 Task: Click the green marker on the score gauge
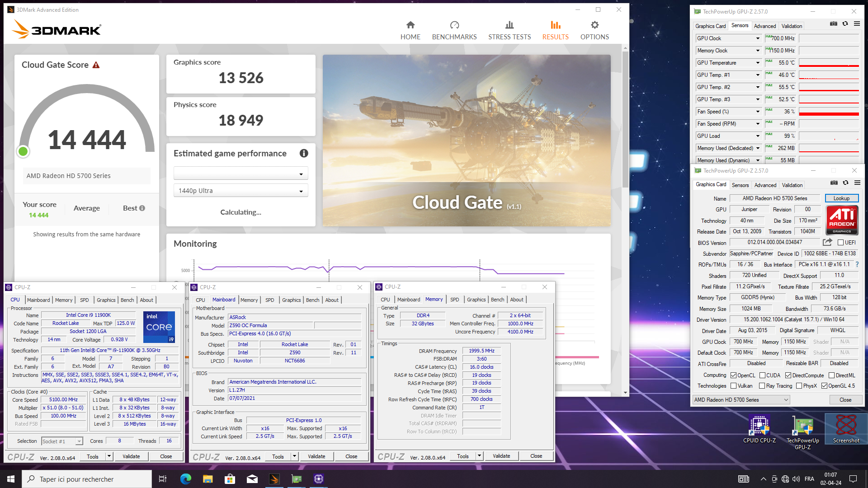(x=23, y=152)
